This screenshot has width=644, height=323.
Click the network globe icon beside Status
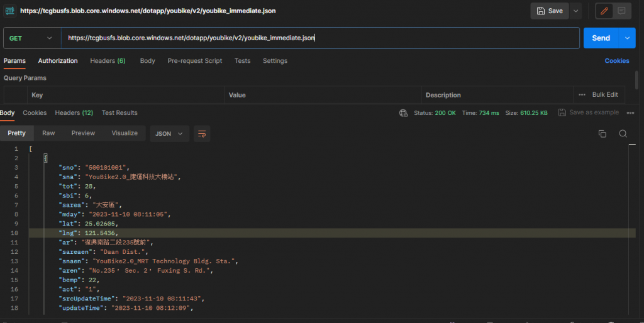(403, 113)
